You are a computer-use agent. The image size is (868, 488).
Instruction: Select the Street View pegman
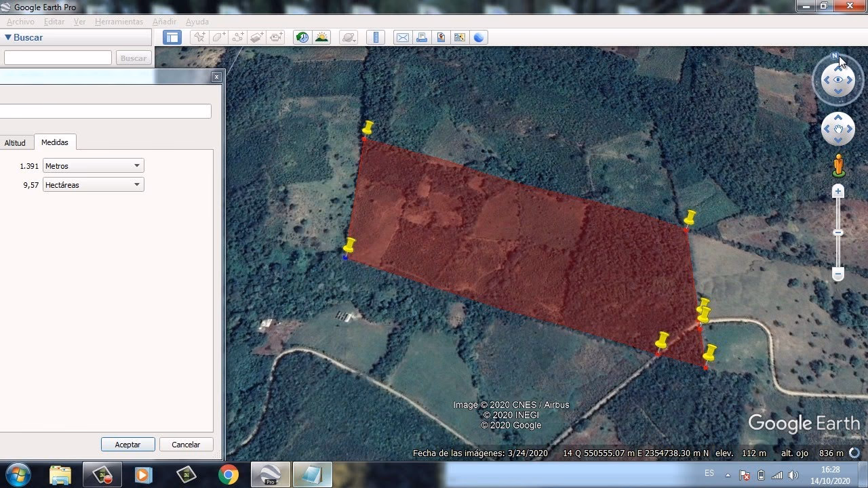(x=838, y=165)
